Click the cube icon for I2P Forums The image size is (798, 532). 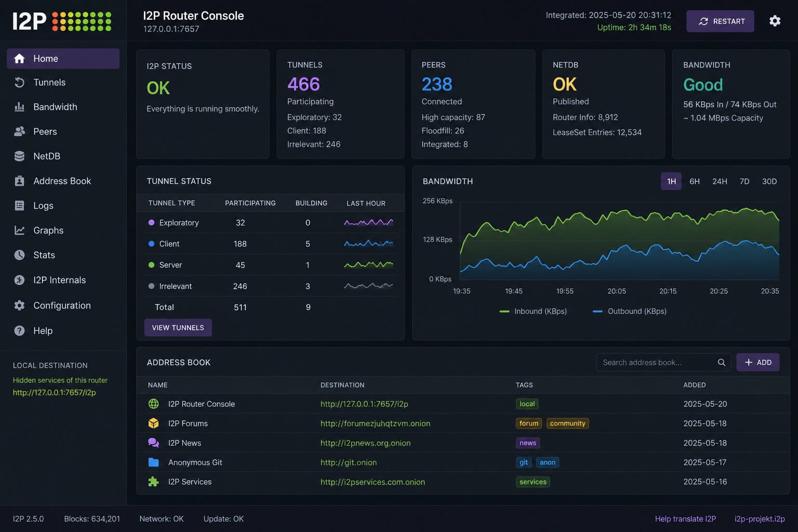click(153, 423)
